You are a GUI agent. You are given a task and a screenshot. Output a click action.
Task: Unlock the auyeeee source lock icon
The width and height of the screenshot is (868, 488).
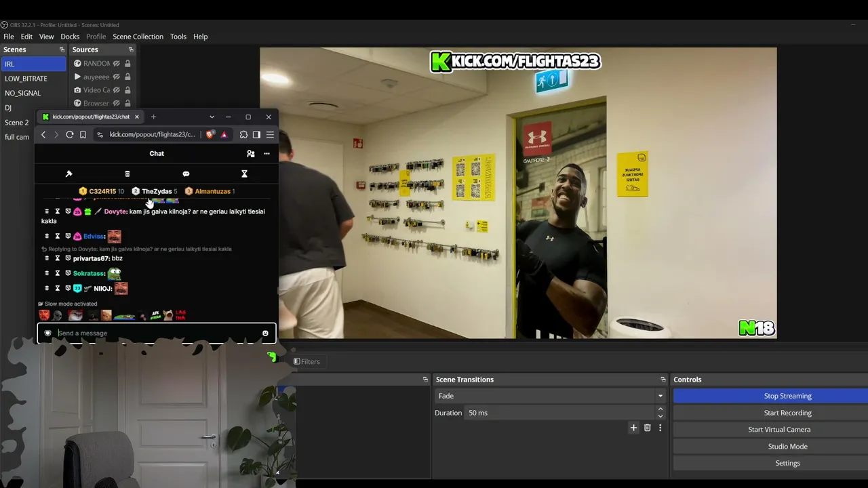[127, 77]
